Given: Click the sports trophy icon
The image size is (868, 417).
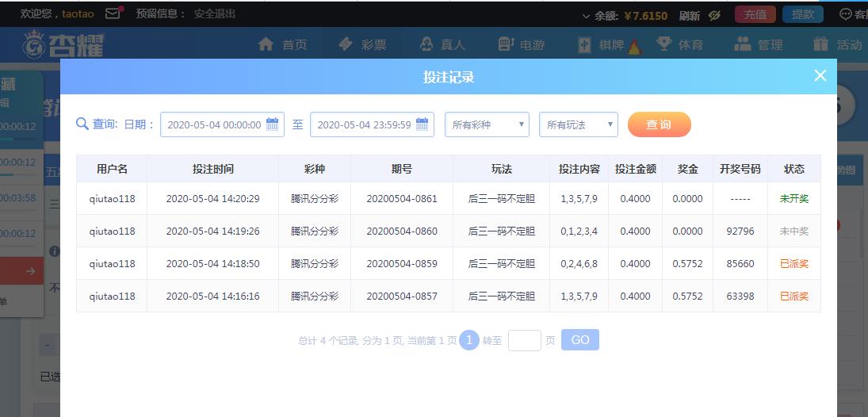Looking at the screenshot, I should click(x=663, y=44).
